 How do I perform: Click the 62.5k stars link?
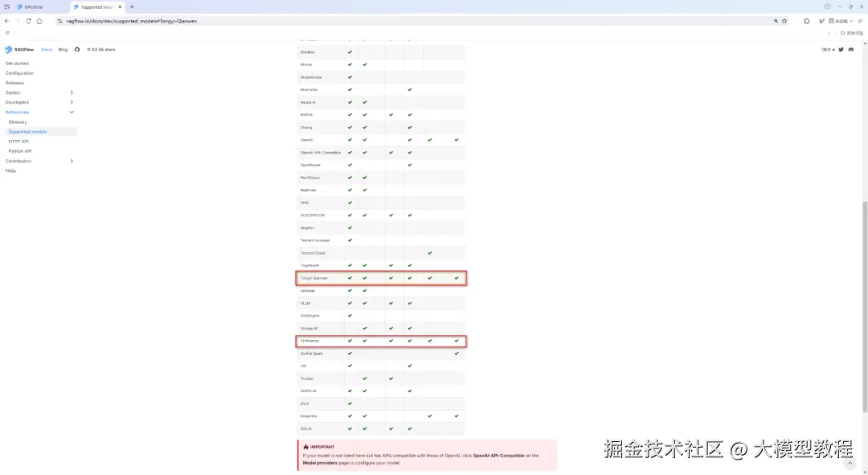pyautogui.click(x=101, y=49)
